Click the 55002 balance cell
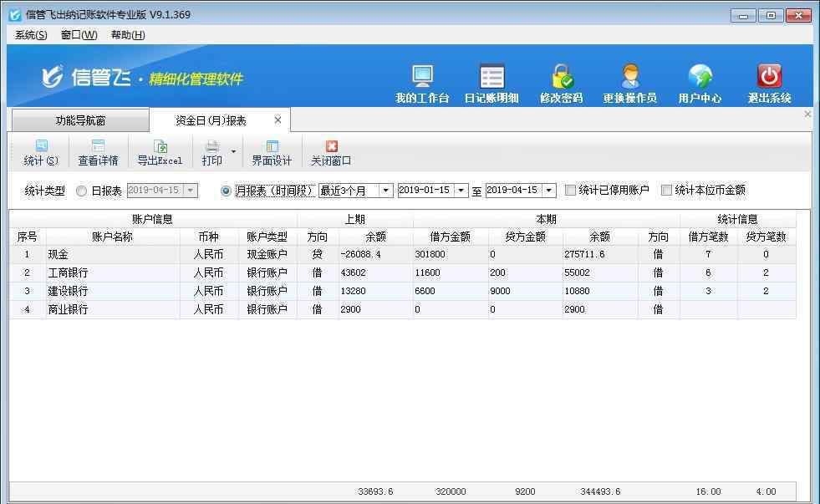Image resolution: width=820 pixels, height=504 pixels. pyautogui.click(x=600, y=273)
